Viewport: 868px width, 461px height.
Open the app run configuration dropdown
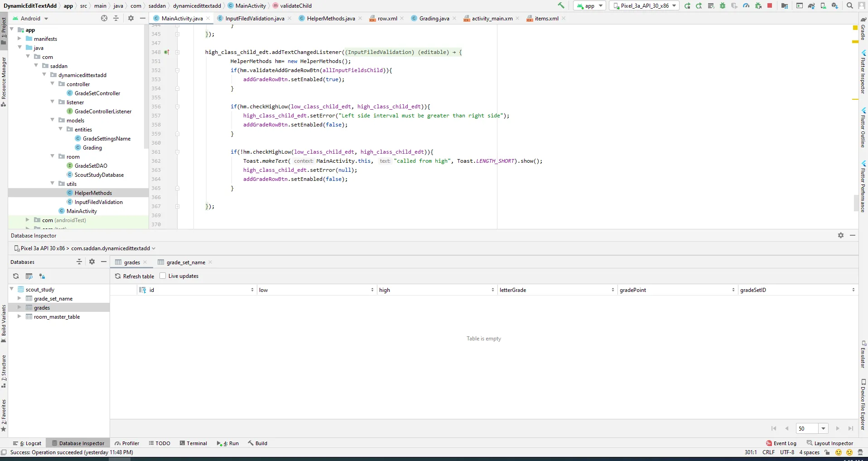point(590,5)
